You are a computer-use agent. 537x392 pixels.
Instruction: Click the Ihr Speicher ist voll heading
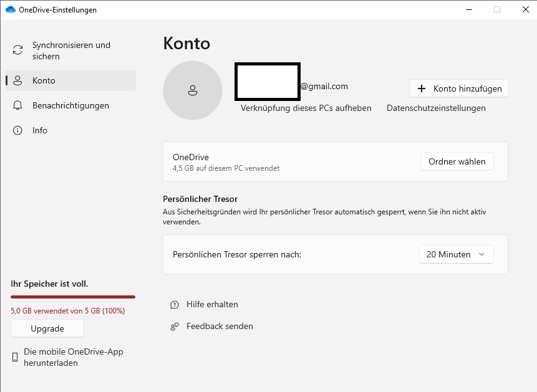click(49, 284)
